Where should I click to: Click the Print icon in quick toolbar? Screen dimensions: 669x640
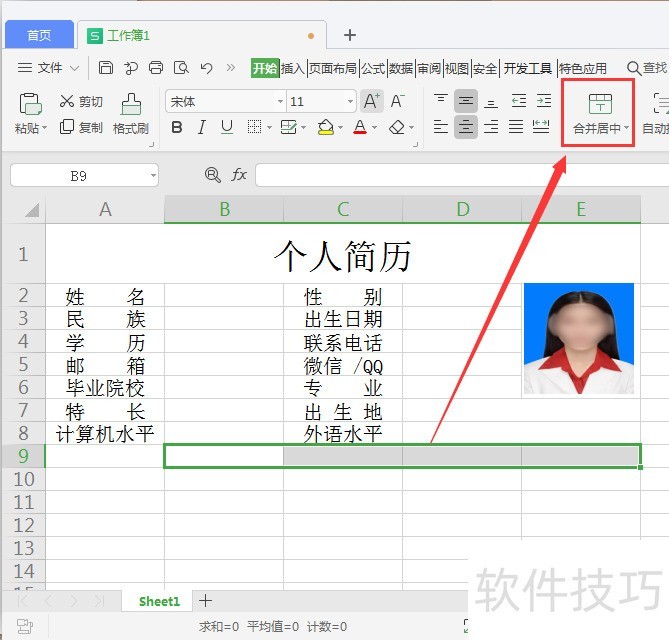tap(156, 68)
